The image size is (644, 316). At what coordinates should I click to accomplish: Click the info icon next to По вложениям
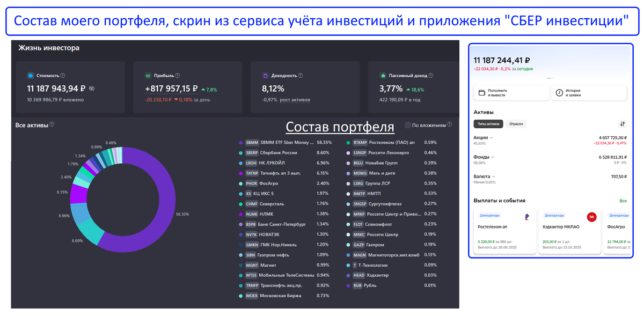pyautogui.click(x=450, y=124)
